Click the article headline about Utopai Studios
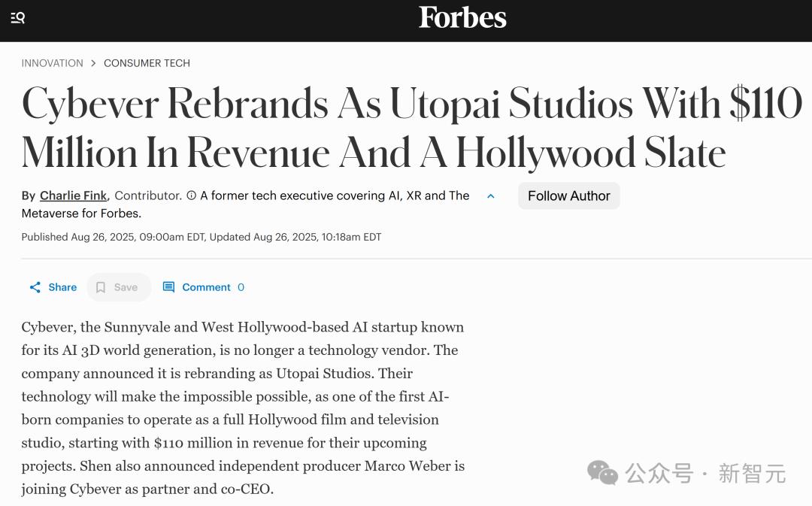Screen dimensions: 812x506 point(412,128)
